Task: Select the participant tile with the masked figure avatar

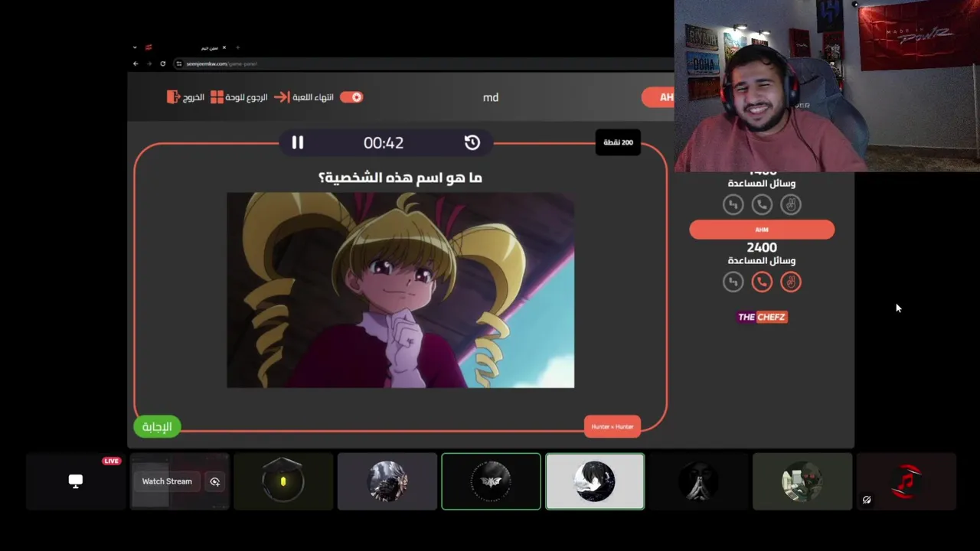Action: click(x=699, y=481)
